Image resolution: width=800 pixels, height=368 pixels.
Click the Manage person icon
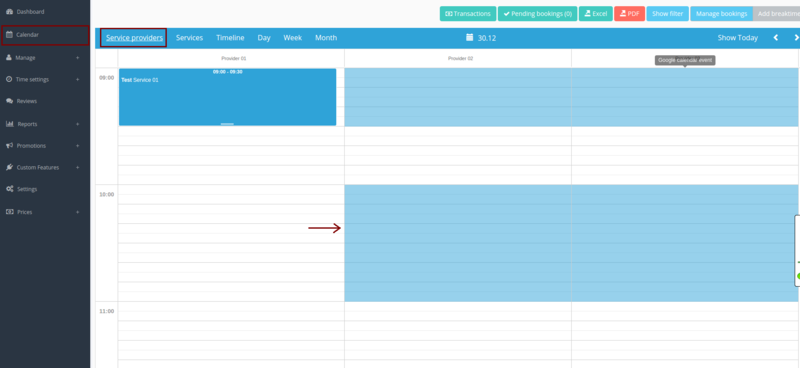(x=9, y=58)
